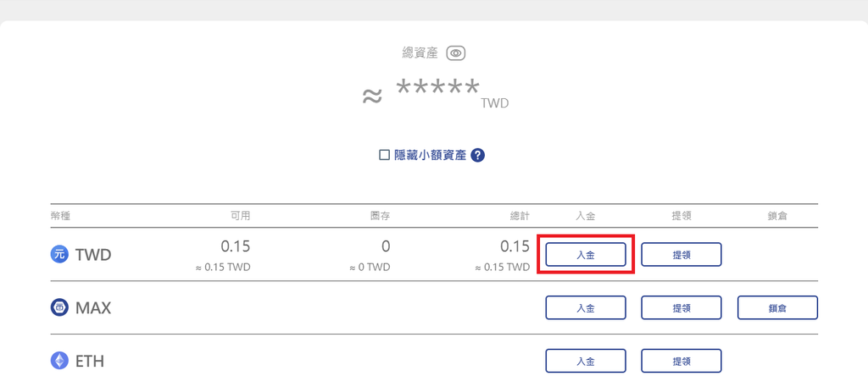Viewport: 868px width, 387px height.
Task: Open help tooltip beside 隱藏小額資產
Action: coord(478,155)
